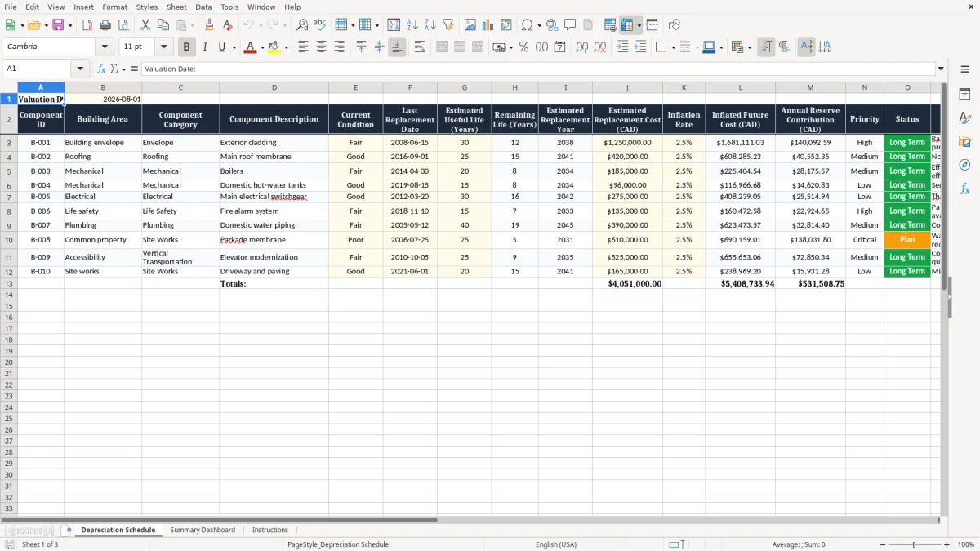Toggle Underline formatting
This screenshot has width=980, height=551.
[x=221, y=47]
